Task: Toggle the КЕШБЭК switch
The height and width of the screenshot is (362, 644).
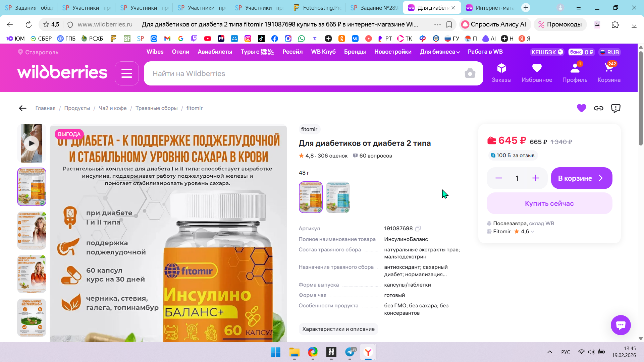Action: 560,52
